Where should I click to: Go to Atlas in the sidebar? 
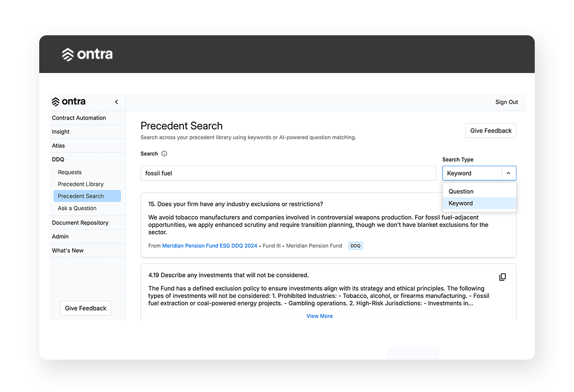[x=58, y=146]
